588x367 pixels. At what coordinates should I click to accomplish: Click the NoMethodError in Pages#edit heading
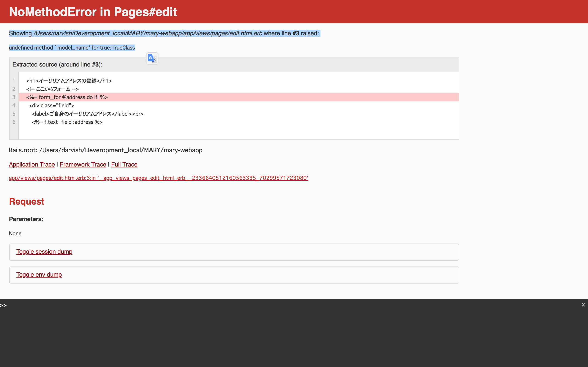93,12
